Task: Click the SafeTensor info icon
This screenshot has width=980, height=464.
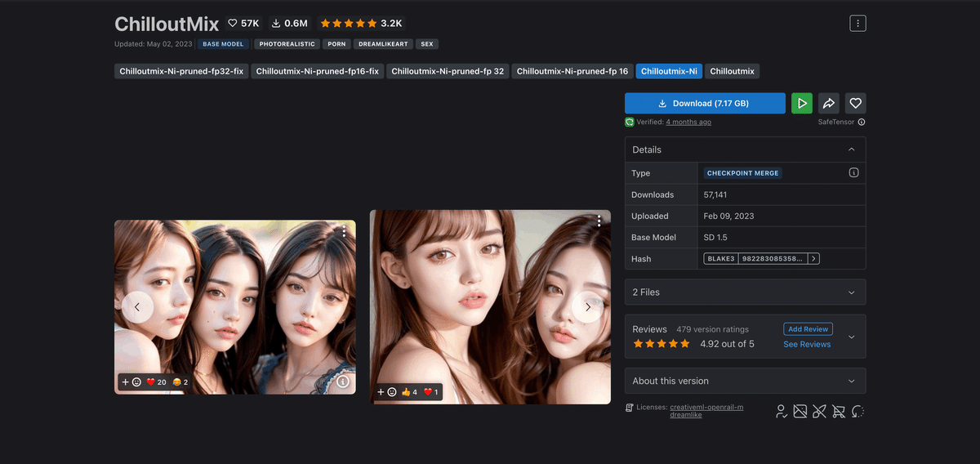Action: (x=862, y=123)
